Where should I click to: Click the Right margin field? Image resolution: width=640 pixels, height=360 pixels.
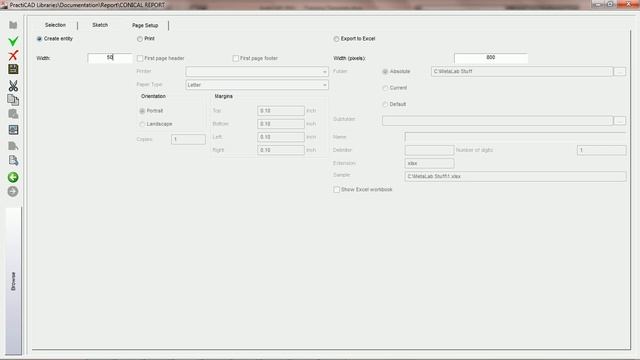point(281,150)
